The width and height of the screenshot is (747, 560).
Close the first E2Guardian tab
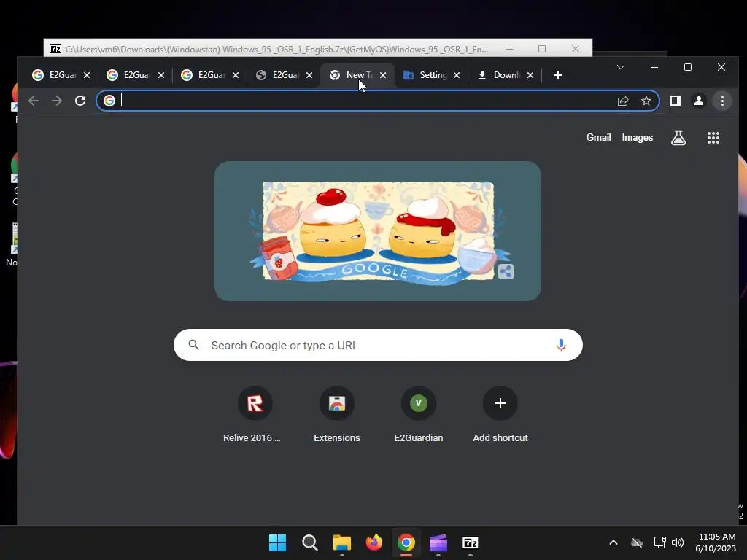[x=87, y=75]
